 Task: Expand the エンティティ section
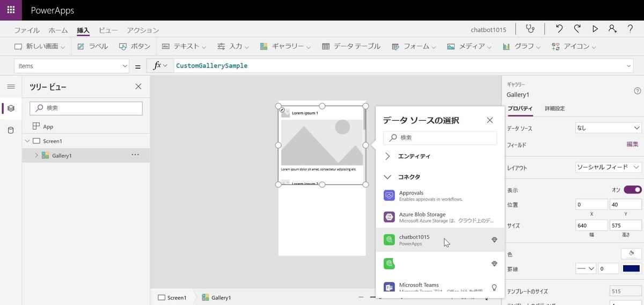(x=387, y=156)
